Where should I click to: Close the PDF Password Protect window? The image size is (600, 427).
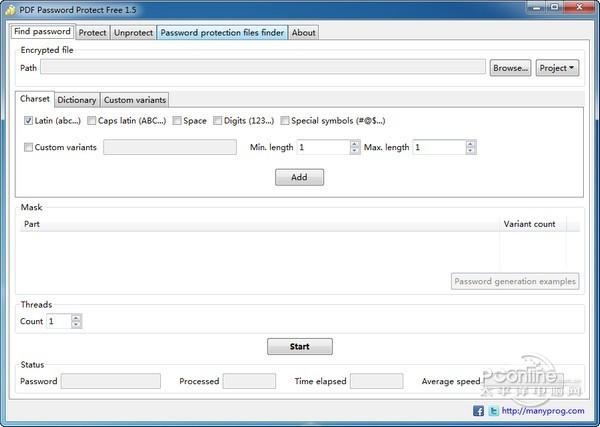tap(579, 7)
